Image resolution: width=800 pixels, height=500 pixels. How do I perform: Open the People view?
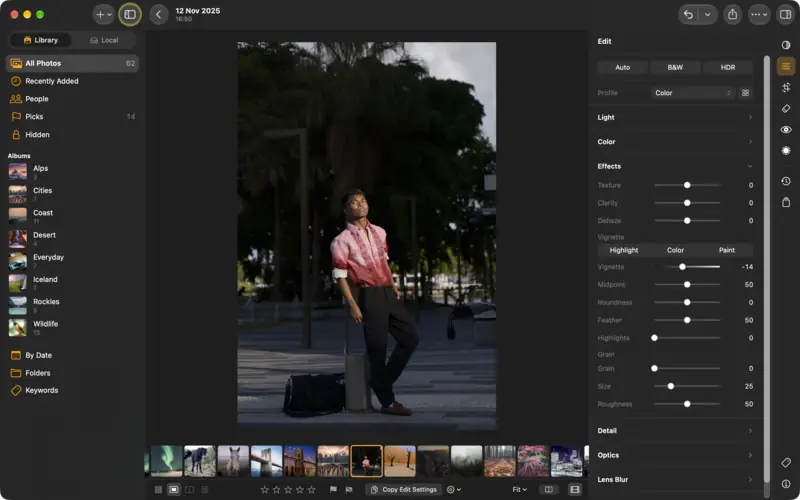click(x=72, y=99)
